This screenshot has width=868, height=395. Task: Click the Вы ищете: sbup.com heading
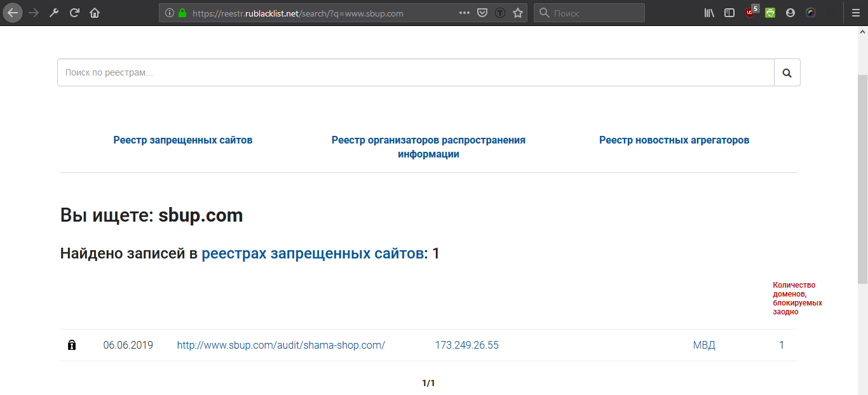click(151, 215)
